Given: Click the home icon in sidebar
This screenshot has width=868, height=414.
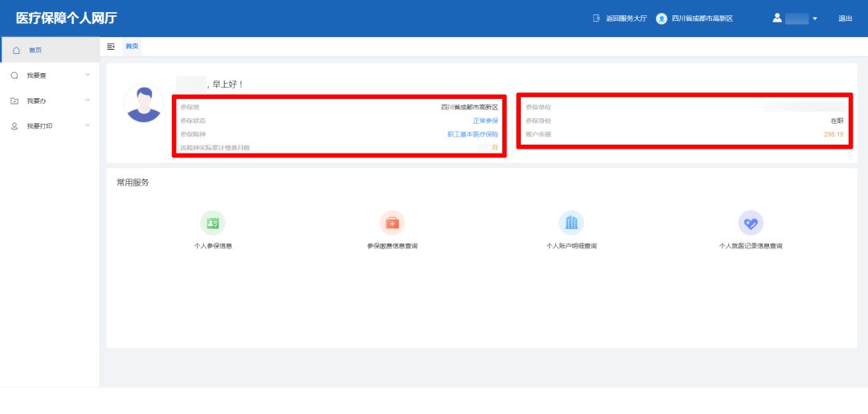Looking at the screenshot, I should pos(16,50).
